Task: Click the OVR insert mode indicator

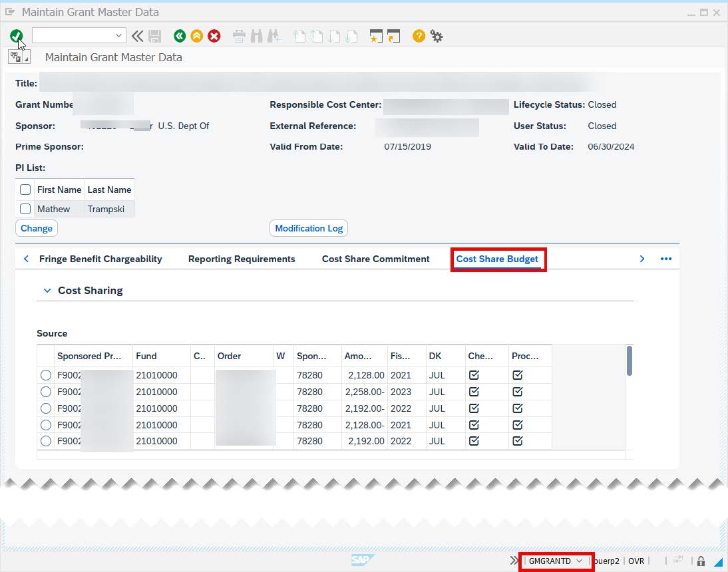Action: coord(636,561)
